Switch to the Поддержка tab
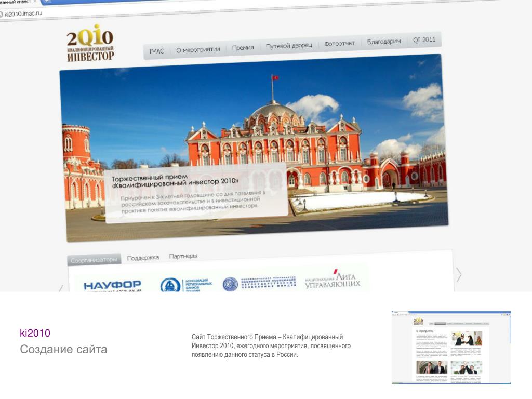 (x=143, y=258)
